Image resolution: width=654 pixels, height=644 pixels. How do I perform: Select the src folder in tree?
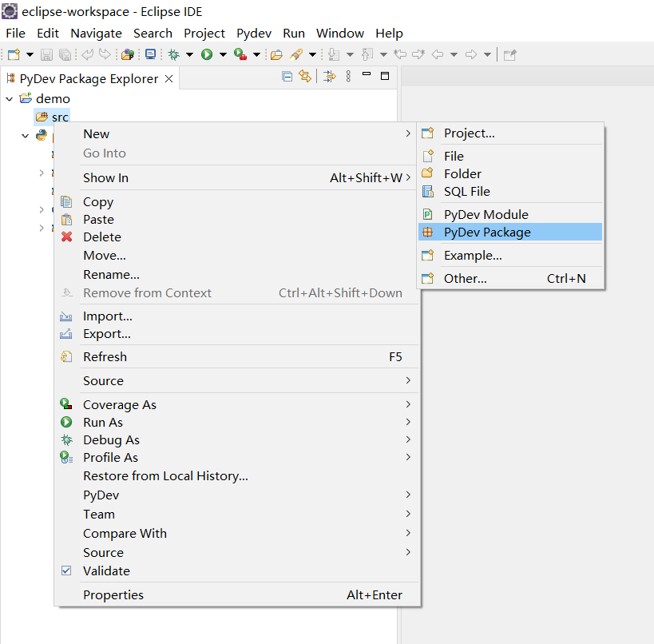(52, 117)
